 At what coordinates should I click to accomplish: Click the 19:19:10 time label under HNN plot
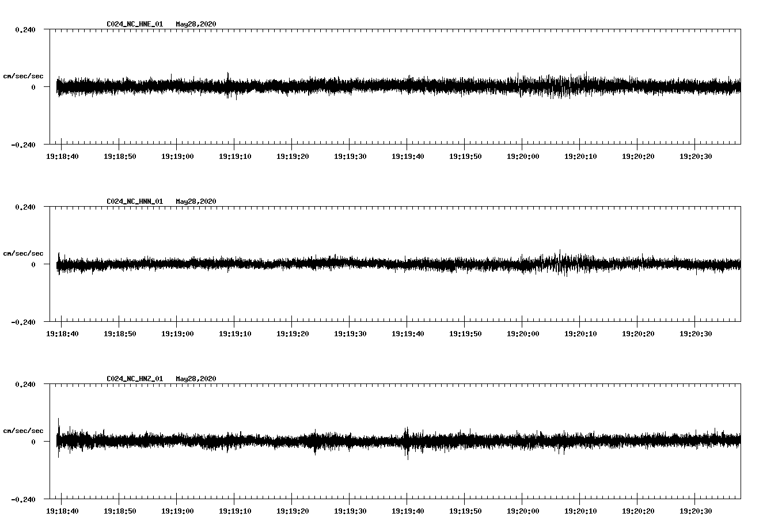tap(235, 333)
